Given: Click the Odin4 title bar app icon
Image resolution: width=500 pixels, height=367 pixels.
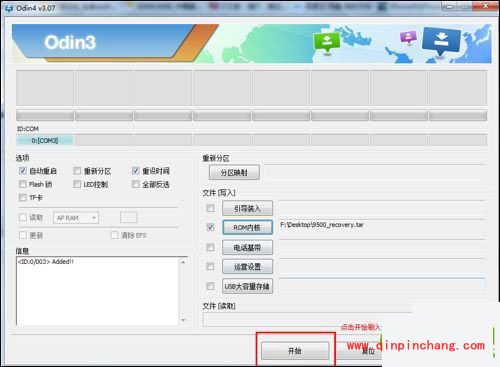Looking at the screenshot, I should (x=9, y=8).
